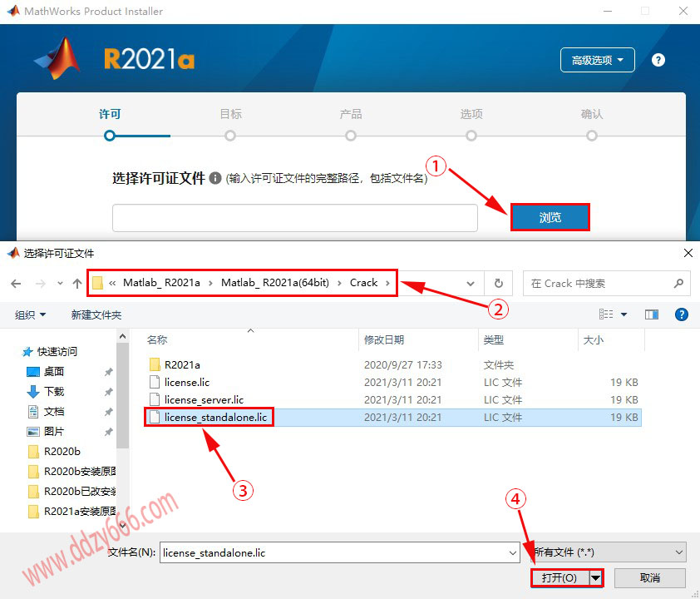Click the 浏览 button
This screenshot has height=599, width=700.
tap(550, 217)
